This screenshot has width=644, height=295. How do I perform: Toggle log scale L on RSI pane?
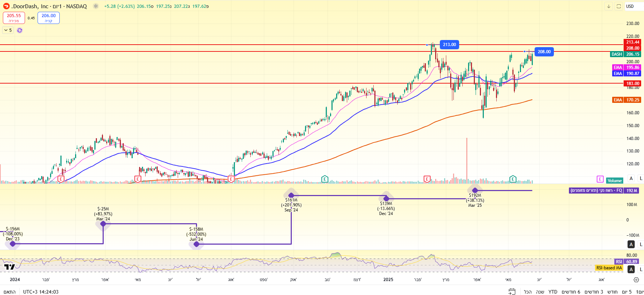click(641, 269)
